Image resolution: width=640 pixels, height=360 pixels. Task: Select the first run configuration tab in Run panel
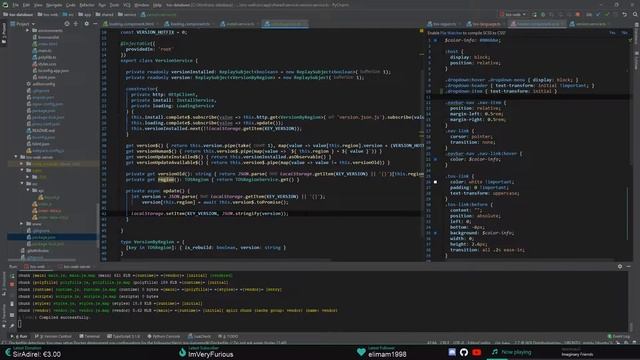(x=35, y=267)
